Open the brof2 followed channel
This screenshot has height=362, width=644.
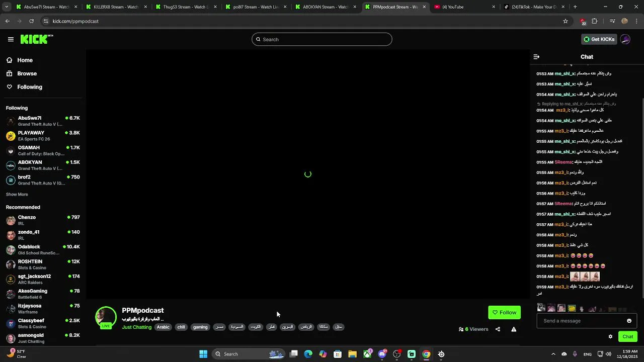pyautogui.click(x=43, y=180)
